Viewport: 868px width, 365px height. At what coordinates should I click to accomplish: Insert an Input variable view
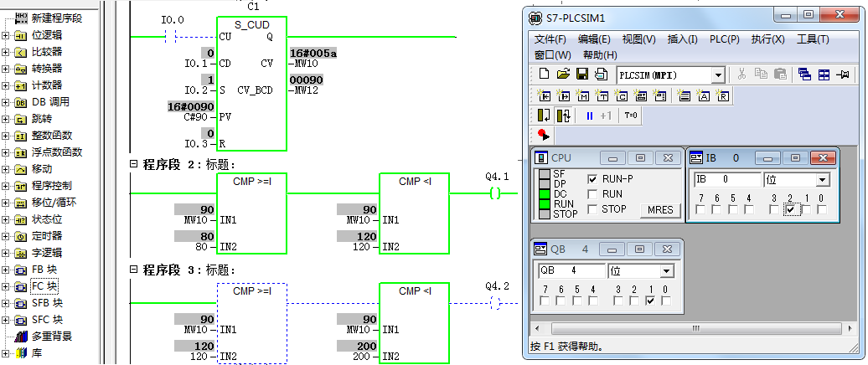click(544, 96)
